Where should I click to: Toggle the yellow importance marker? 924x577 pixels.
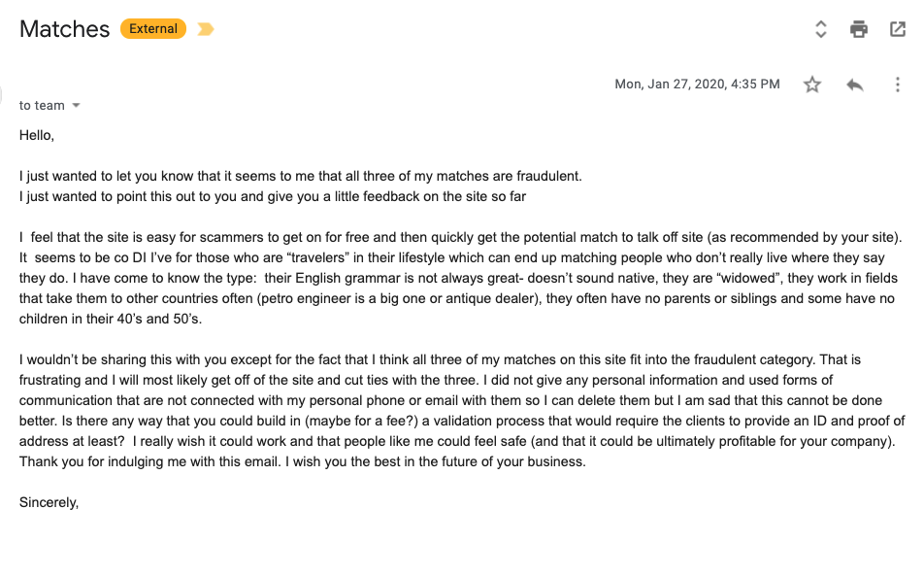pyautogui.click(x=205, y=29)
